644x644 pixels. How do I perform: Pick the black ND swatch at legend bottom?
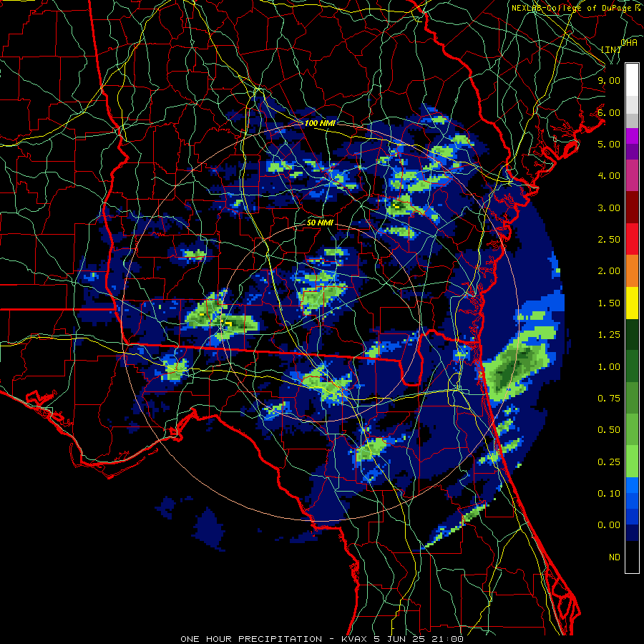[x=632, y=557]
